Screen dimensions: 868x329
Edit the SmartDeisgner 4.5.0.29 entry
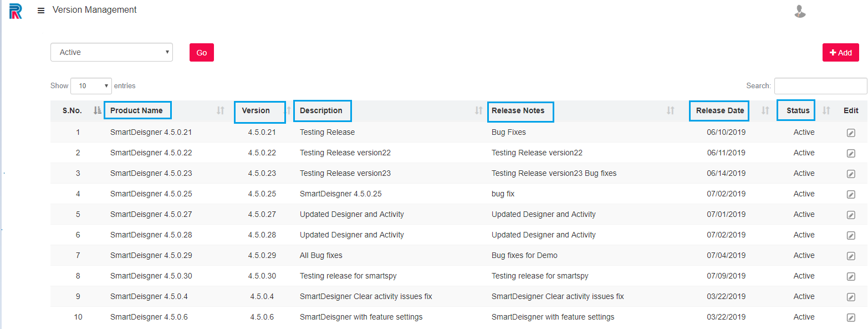[x=851, y=256]
